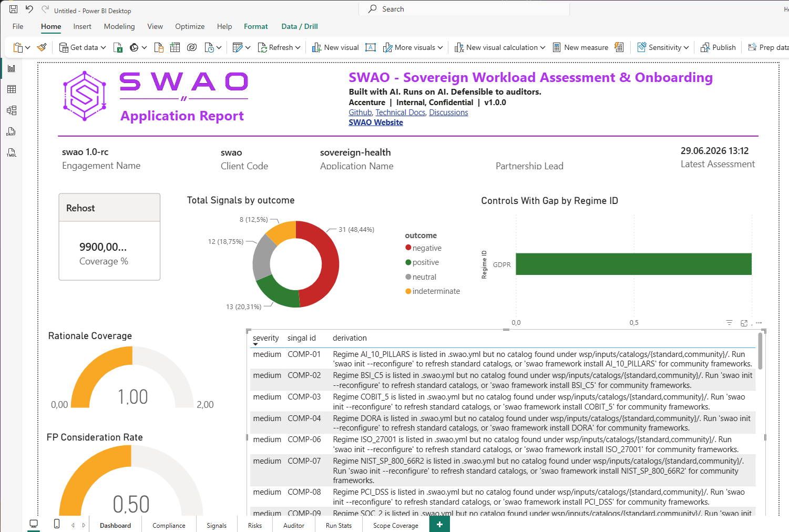
Task: Click the SQL Server source icon
Action: pyautogui.click(x=158, y=47)
